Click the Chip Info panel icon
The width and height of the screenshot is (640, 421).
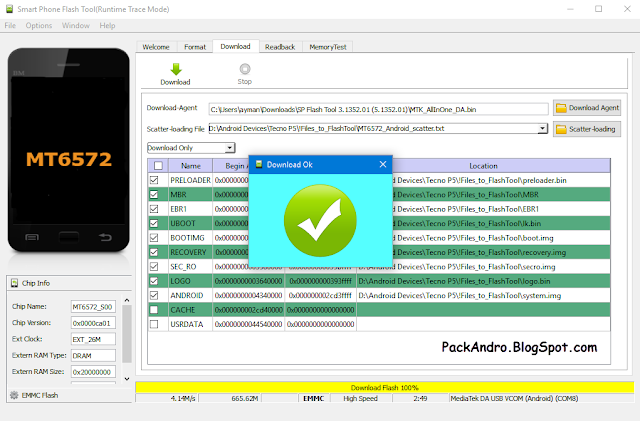click(x=15, y=283)
